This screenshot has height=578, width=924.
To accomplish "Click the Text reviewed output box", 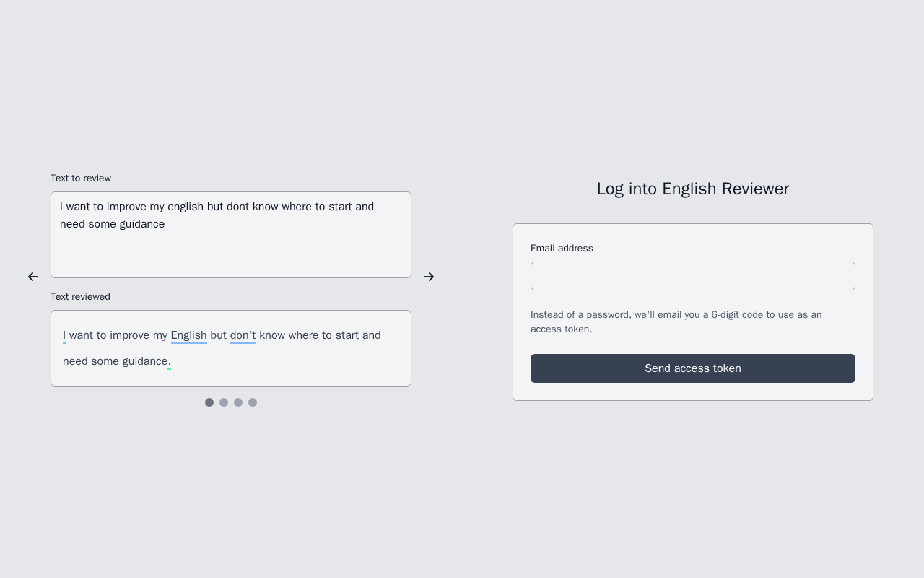I will (x=231, y=348).
